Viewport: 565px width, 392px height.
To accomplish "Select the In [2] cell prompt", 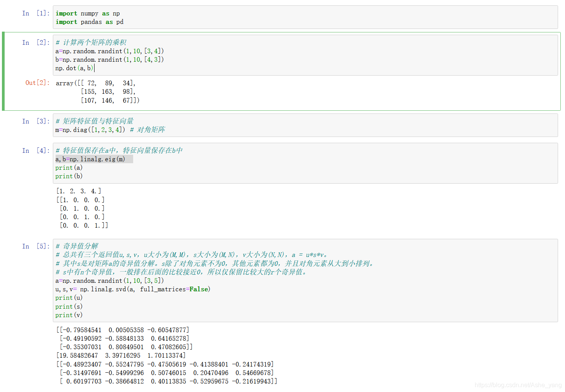I will [x=36, y=43].
